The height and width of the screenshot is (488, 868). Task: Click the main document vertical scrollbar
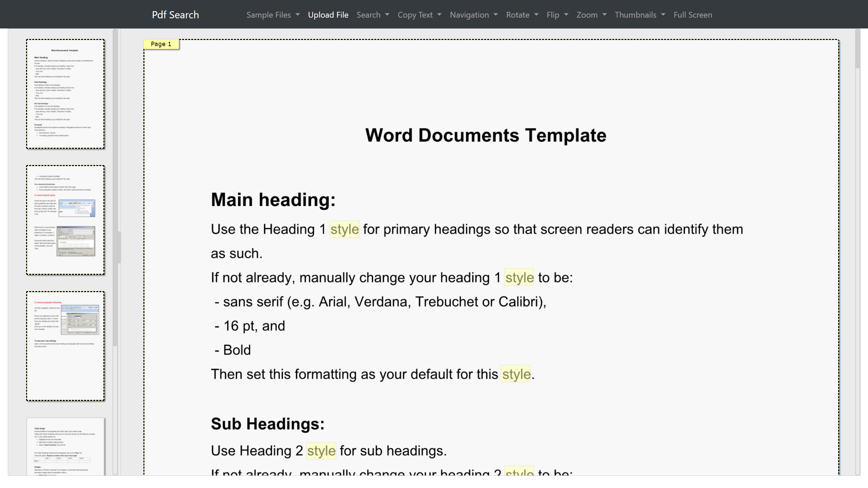coord(857,49)
